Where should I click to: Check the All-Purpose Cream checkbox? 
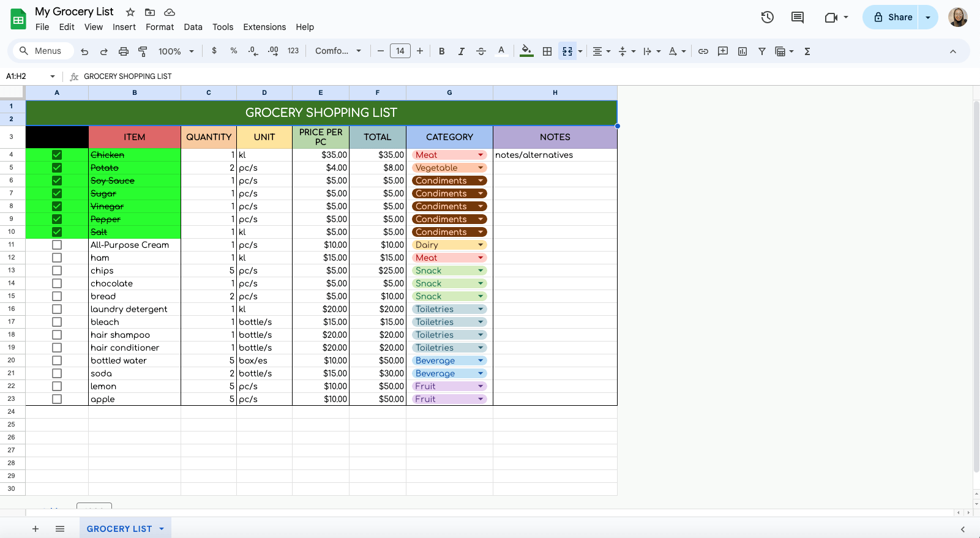(x=57, y=245)
